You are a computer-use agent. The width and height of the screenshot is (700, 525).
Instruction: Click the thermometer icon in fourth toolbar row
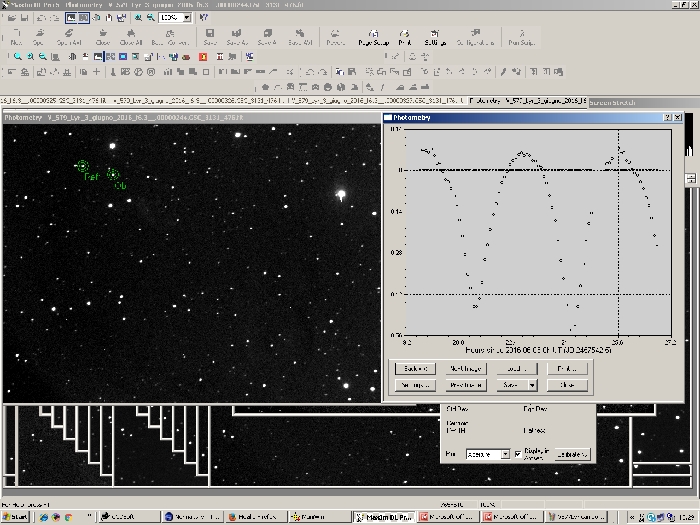[x=113, y=71]
